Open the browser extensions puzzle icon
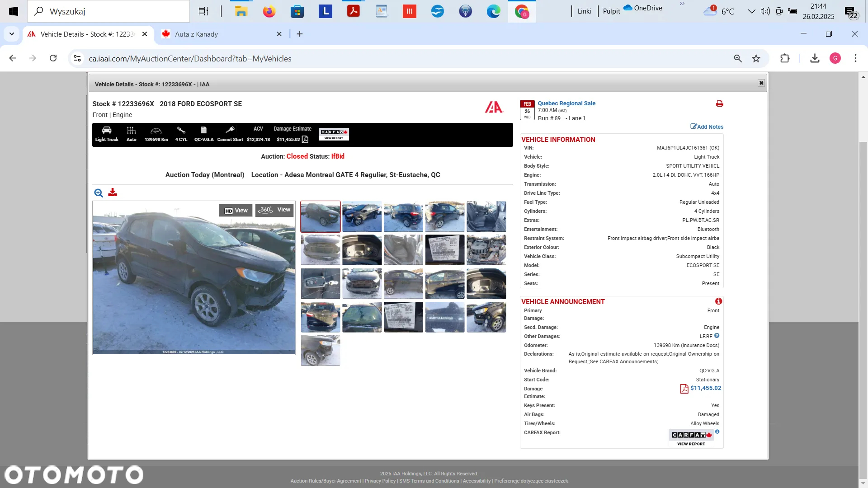The image size is (868, 488). [x=785, y=58]
